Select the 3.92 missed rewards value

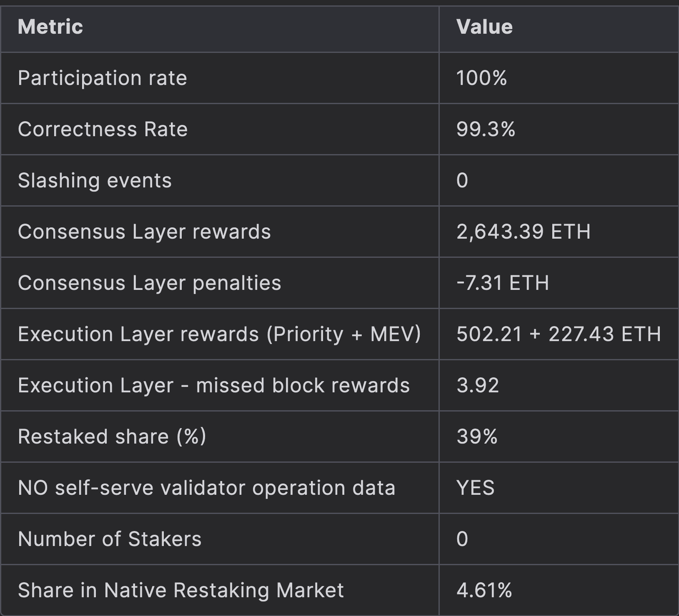tap(478, 386)
